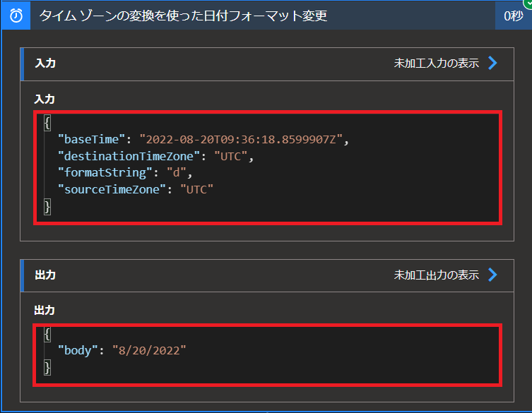The image size is (532, 413).
Task: Click the clock icon of the date action
Action: 16,16
